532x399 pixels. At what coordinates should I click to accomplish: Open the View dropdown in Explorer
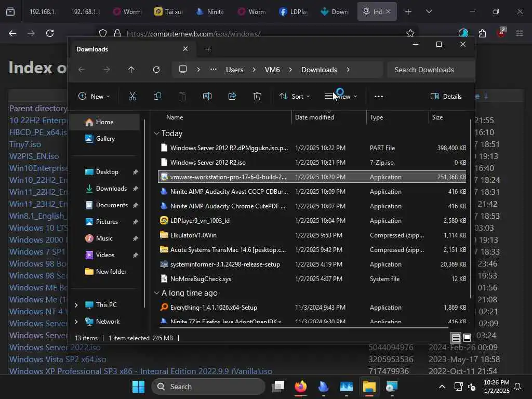click(341, 96)
